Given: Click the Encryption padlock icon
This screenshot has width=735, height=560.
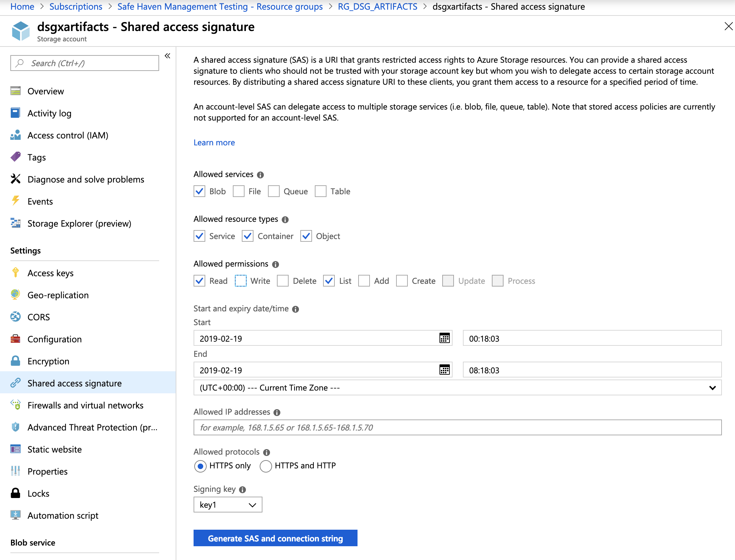Looking at the screenshot, I should pyautogui.click(x=15, y=361).
